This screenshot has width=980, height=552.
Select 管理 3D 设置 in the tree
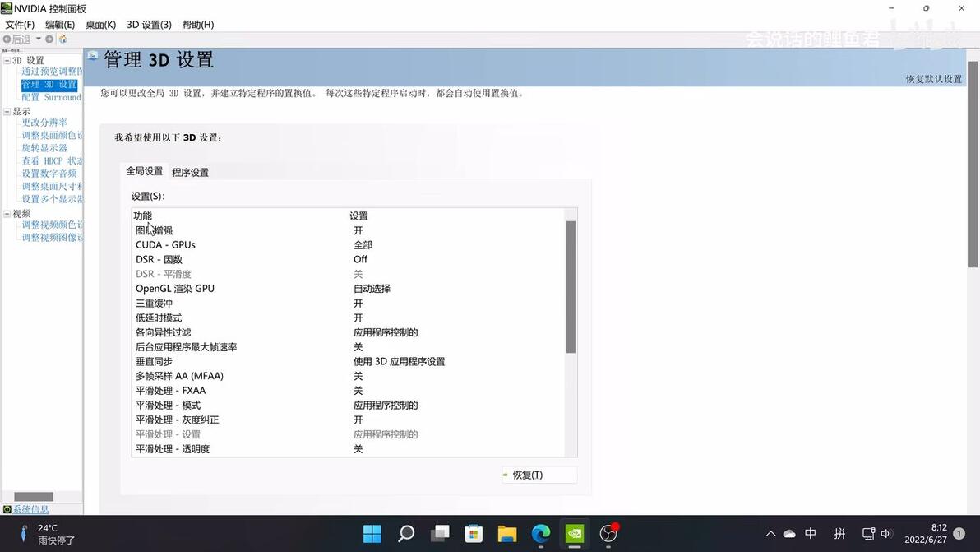click(x=49, y=85)
